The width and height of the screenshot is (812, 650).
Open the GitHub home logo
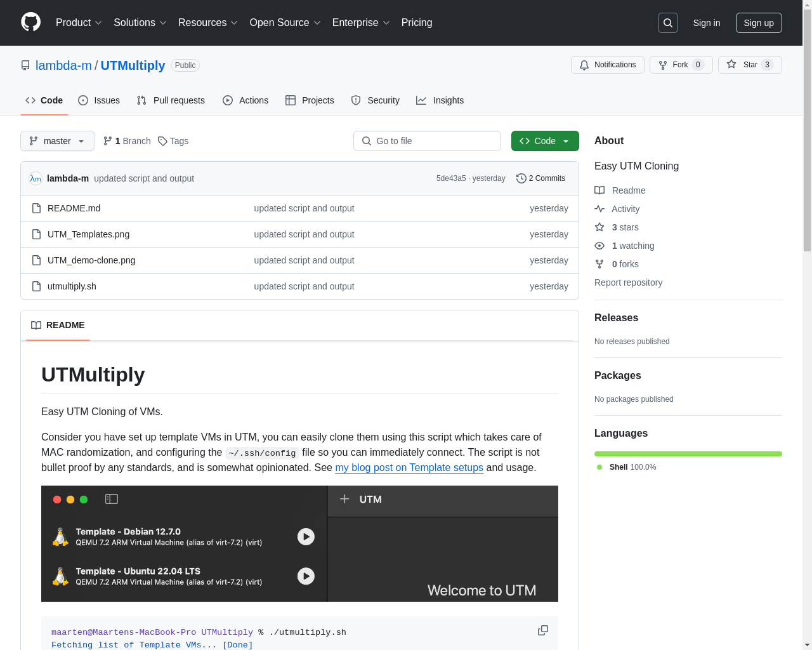point(30,22)
